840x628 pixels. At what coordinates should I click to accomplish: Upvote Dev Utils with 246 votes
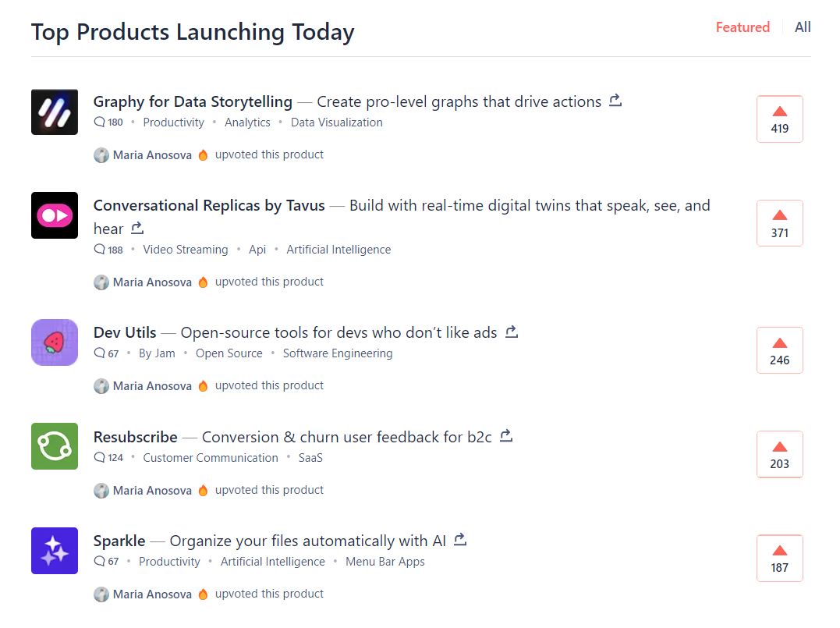pos(779,350)
